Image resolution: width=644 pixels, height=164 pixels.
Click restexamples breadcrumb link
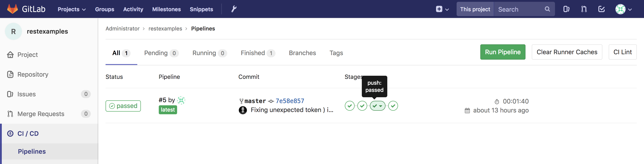tap(165, 28)
